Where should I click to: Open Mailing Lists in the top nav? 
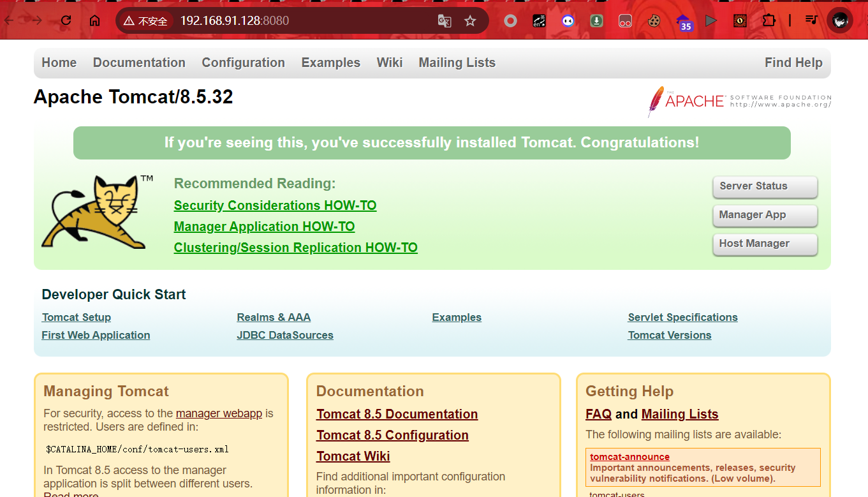coord(457,63)
